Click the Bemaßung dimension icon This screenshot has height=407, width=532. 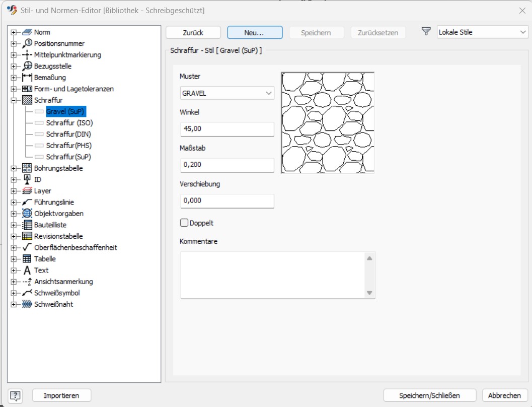click(x=27, y=78)
